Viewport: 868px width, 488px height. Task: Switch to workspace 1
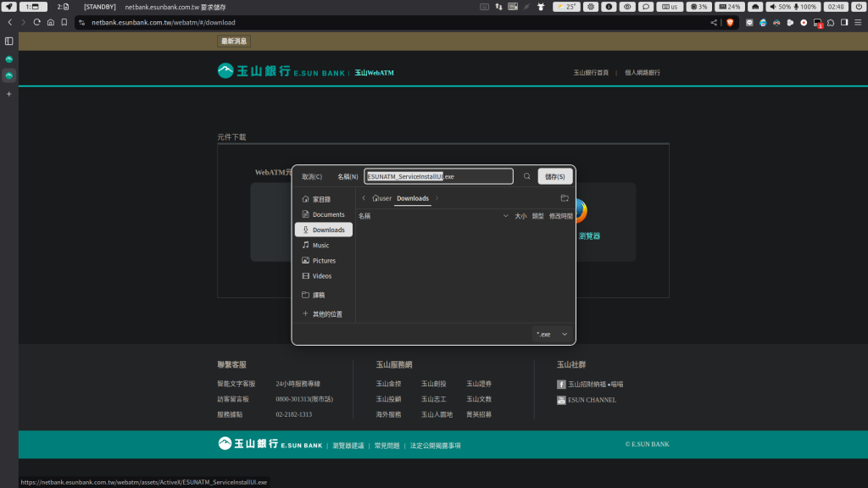coord(33,7)
